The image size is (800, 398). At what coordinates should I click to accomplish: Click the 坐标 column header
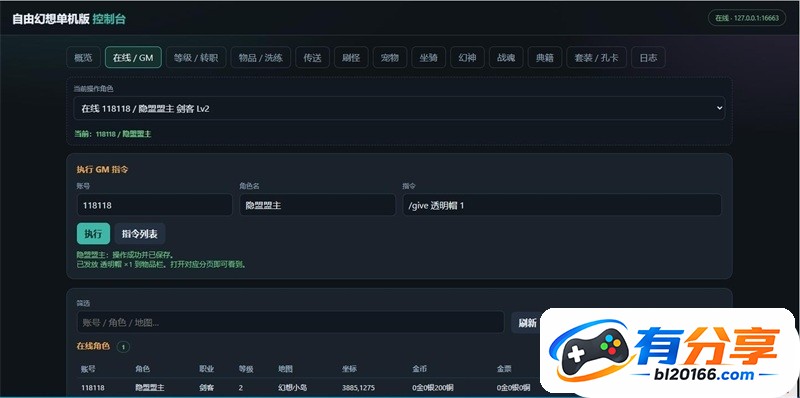click(349, 369)
